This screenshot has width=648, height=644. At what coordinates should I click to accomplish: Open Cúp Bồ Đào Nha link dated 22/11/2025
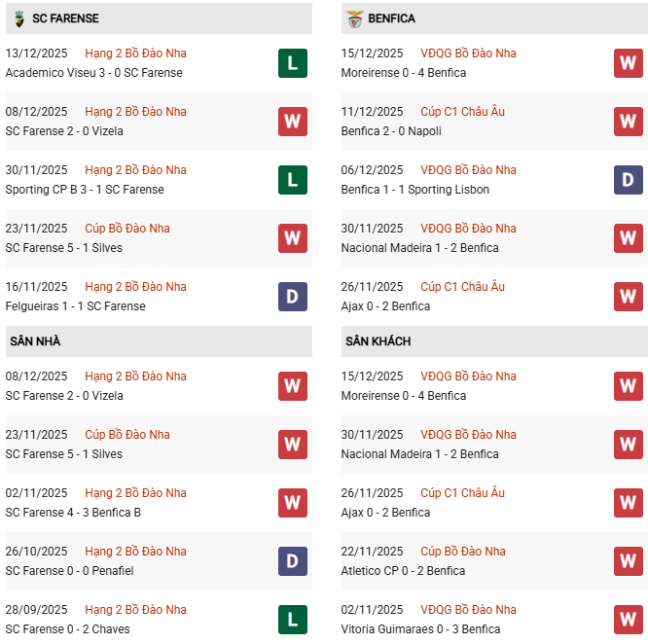point(463,552)
